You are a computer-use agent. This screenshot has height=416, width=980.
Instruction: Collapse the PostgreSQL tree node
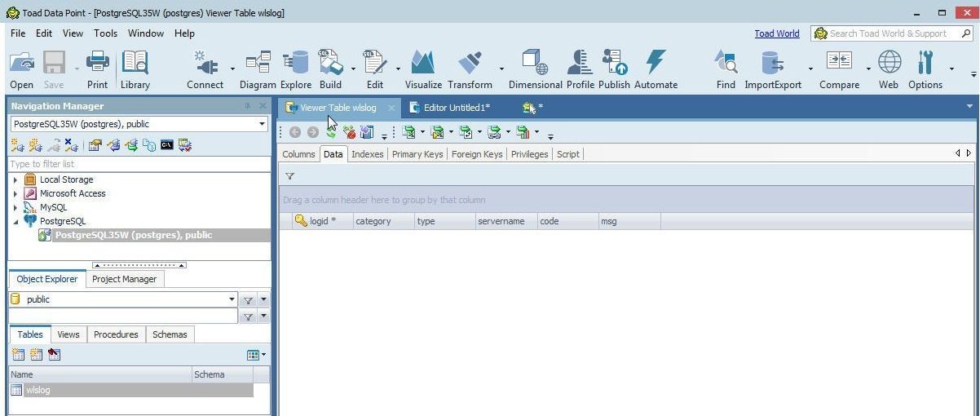[15, 221]
